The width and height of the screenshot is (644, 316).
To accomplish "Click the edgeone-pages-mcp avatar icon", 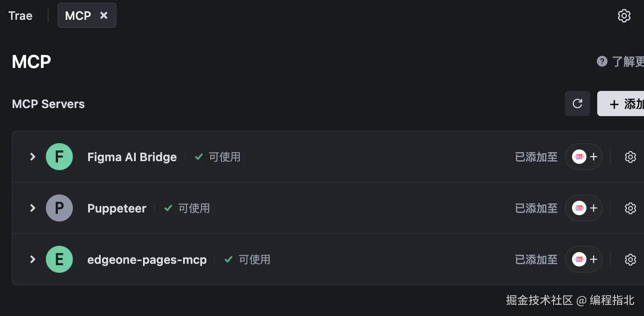I will (59, 259).
